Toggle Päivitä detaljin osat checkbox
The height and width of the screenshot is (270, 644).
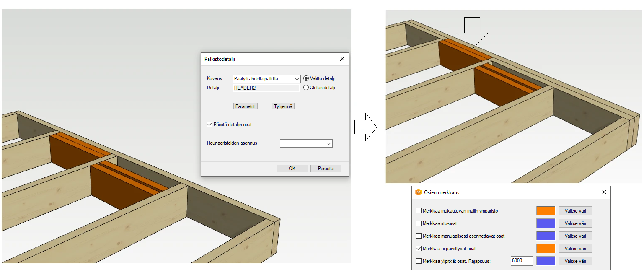click(x=210, y=125)
